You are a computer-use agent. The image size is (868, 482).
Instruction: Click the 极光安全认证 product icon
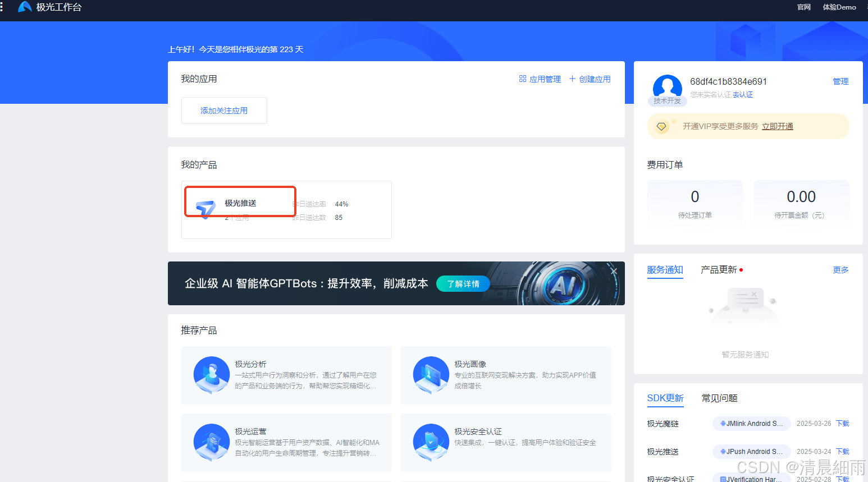(431, 442)
